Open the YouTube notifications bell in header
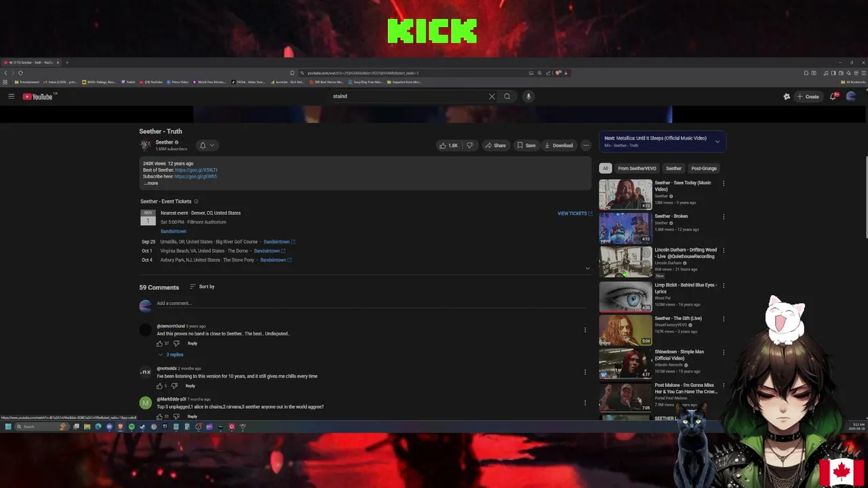 833,96
